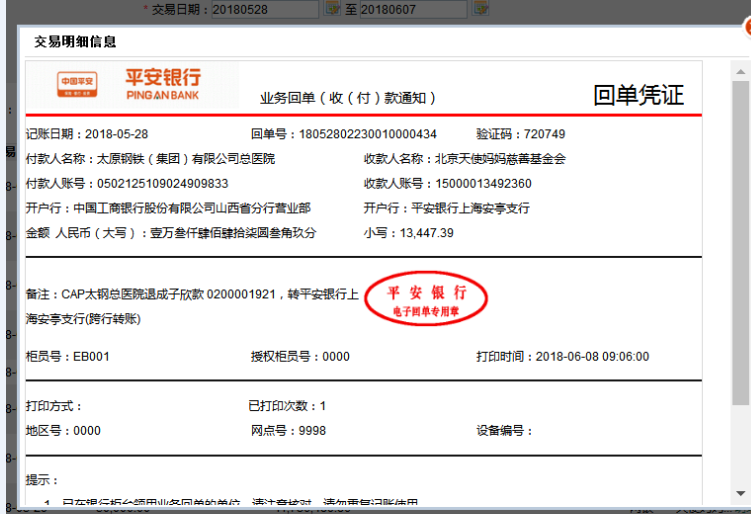Click 打印时间 2018-06-08 09:06:00

(x=562, y=357)
